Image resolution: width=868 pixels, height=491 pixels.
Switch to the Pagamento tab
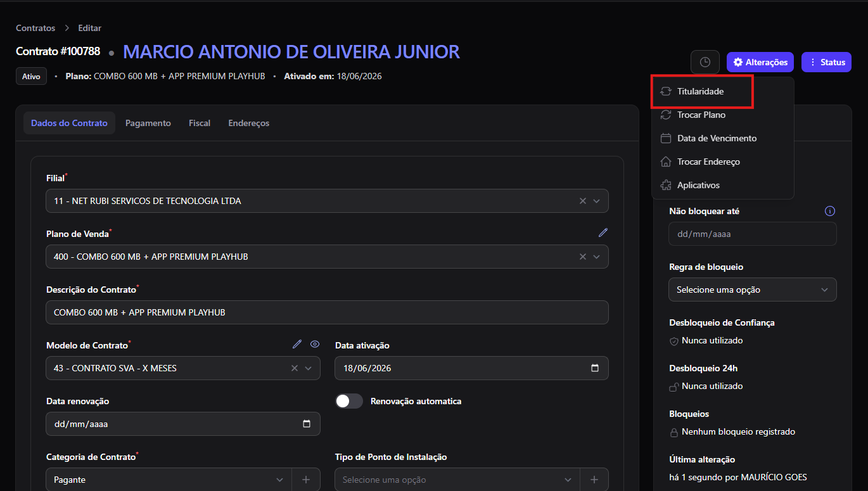[x=148, y=123]
